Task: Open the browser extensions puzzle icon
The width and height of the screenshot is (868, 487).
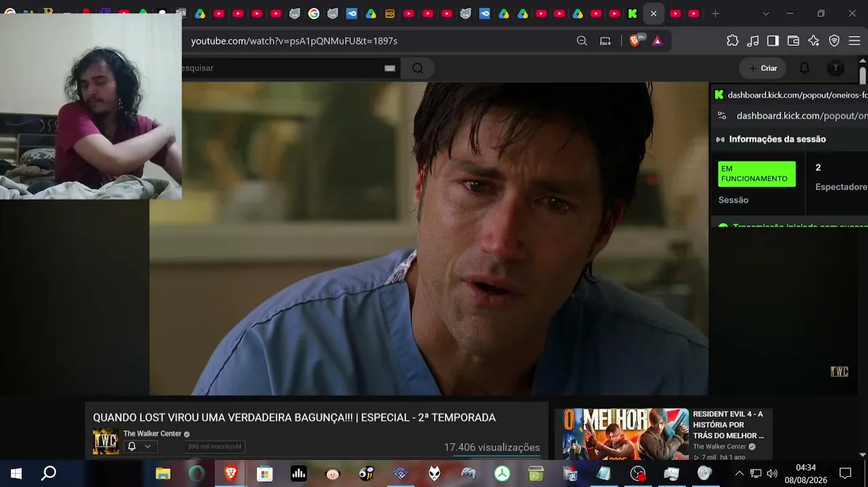Action: click(733, 41)
